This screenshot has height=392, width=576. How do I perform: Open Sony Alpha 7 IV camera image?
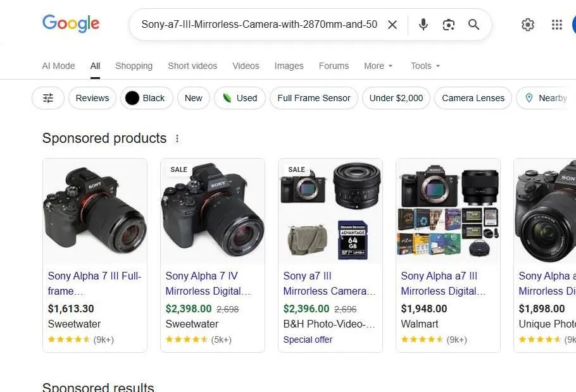point(213,211)
